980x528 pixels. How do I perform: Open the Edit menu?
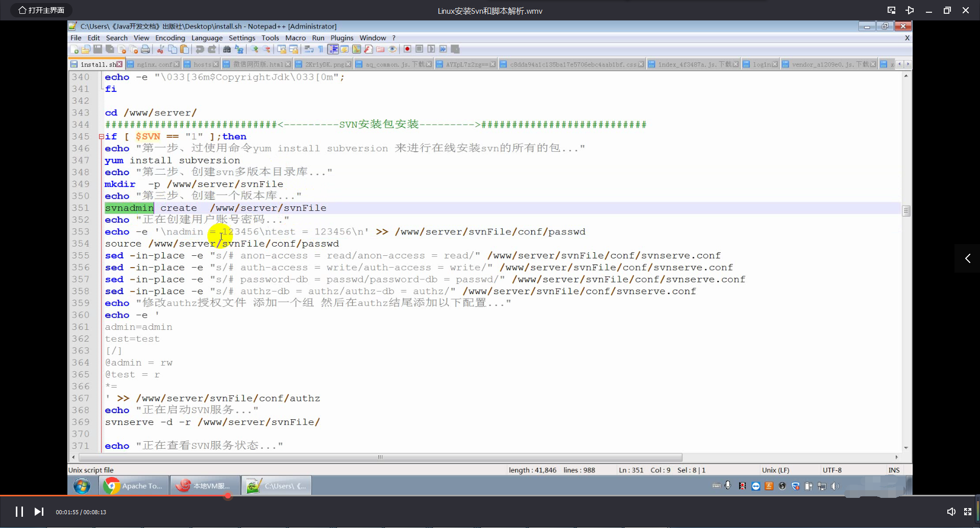(93, 38)
